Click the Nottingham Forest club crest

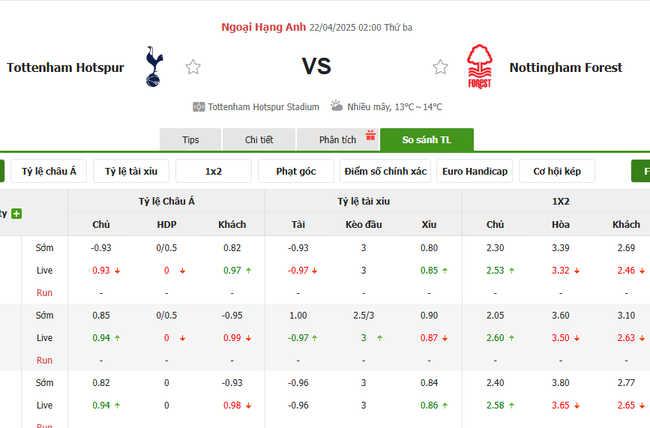pos(480,67)
